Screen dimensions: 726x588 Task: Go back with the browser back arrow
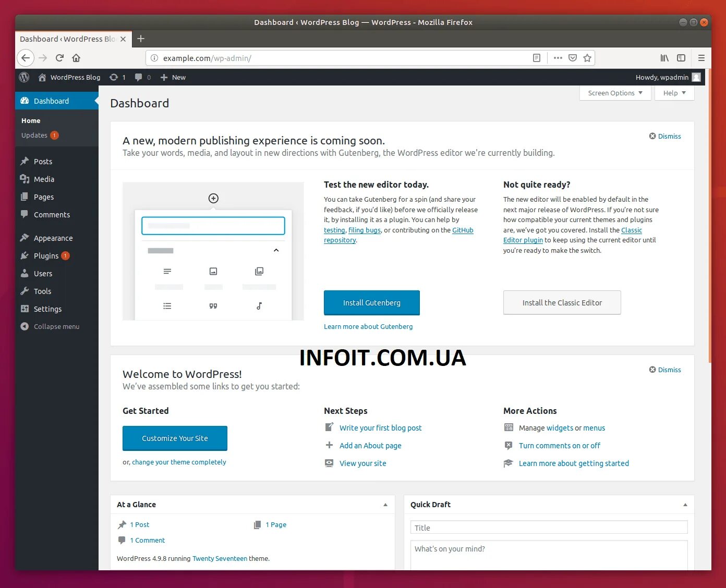[26, 58]
